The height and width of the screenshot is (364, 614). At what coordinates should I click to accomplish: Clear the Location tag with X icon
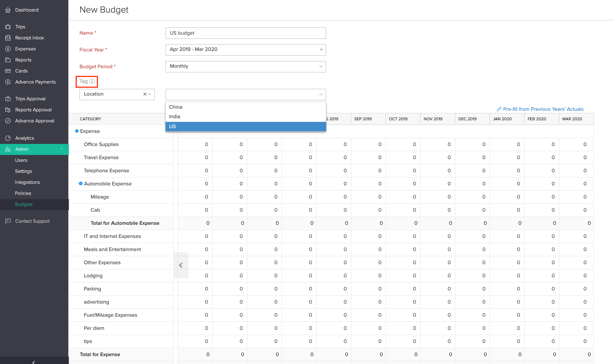(145, 94)
